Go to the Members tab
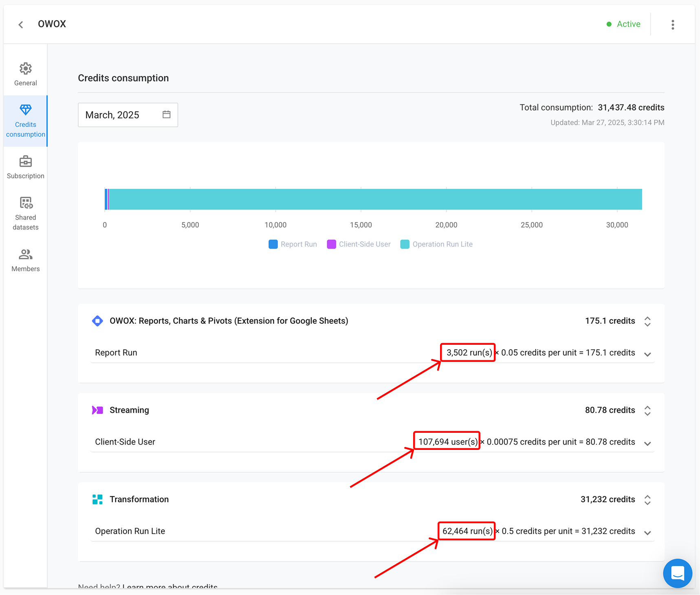Screen dimensions: 700x595 26,260
